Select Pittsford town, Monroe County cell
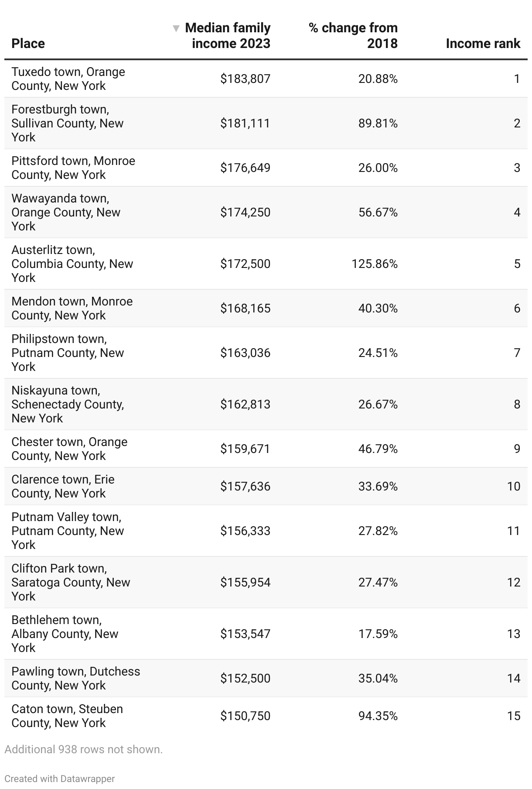The image size is (532, 789). tap(73, 168)
